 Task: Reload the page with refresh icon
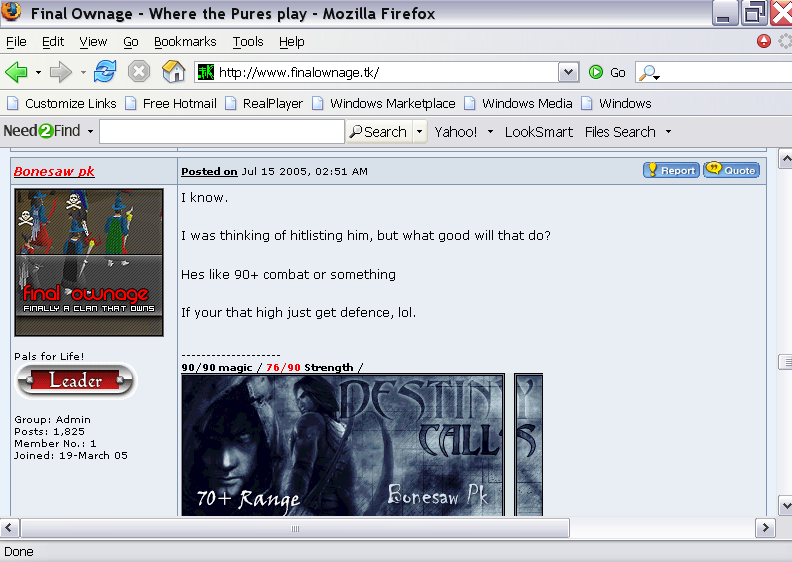tap(105, 72)
